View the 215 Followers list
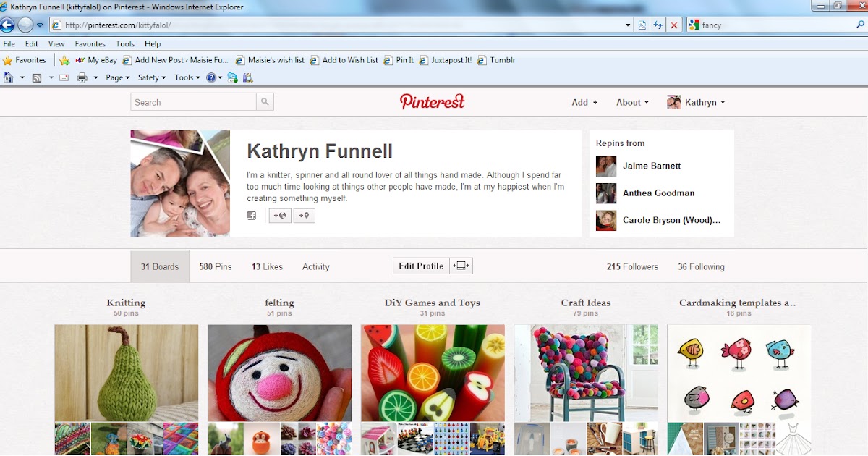The width and height of the screenshot is (868, 456). click(631, 266)
